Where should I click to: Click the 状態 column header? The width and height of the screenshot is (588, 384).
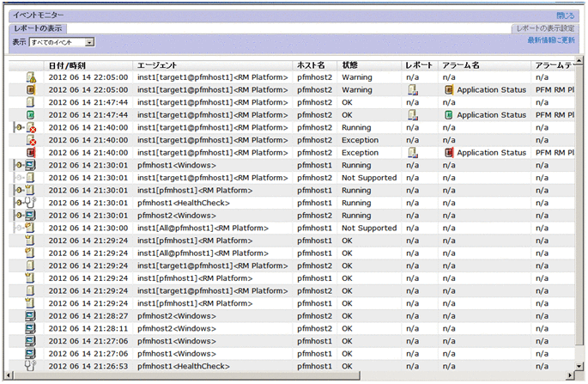351,64
